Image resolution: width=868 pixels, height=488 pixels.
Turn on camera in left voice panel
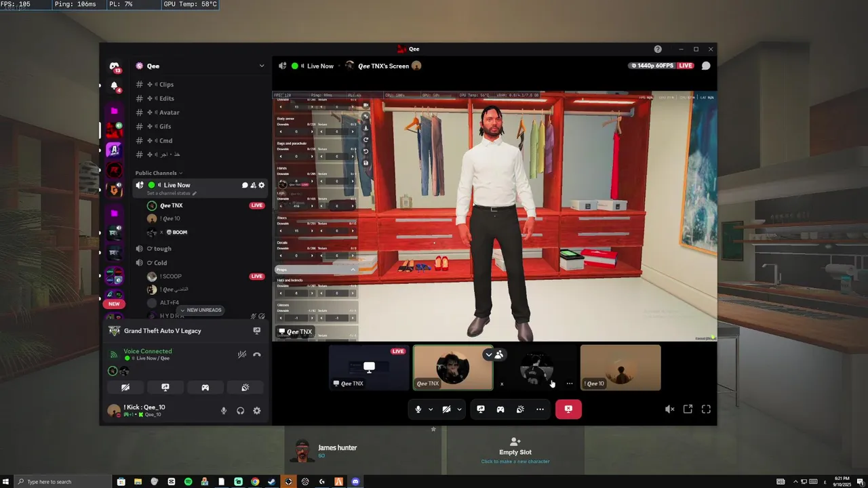(125, 388)
